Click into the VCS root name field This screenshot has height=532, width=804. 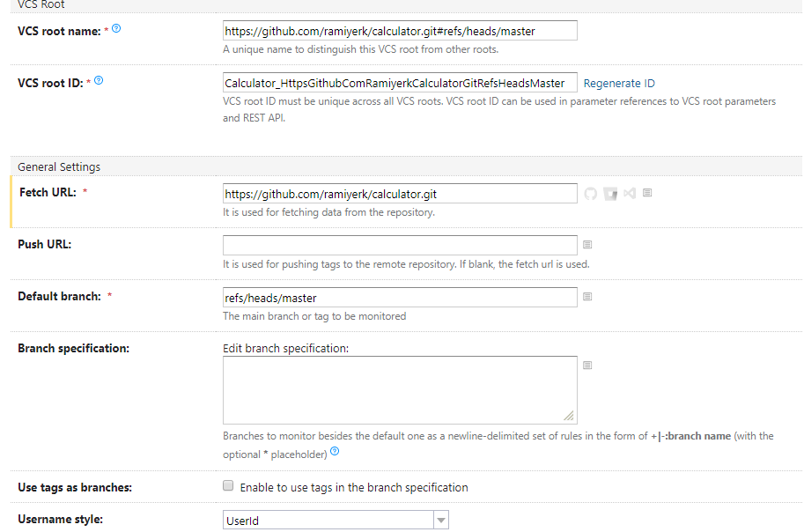[x=400, y=31]
